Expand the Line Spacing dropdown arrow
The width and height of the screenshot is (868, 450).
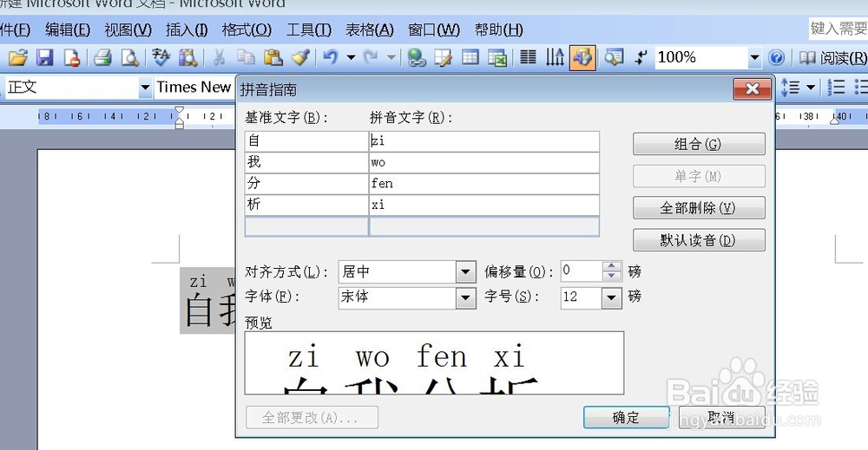(811, 88)
